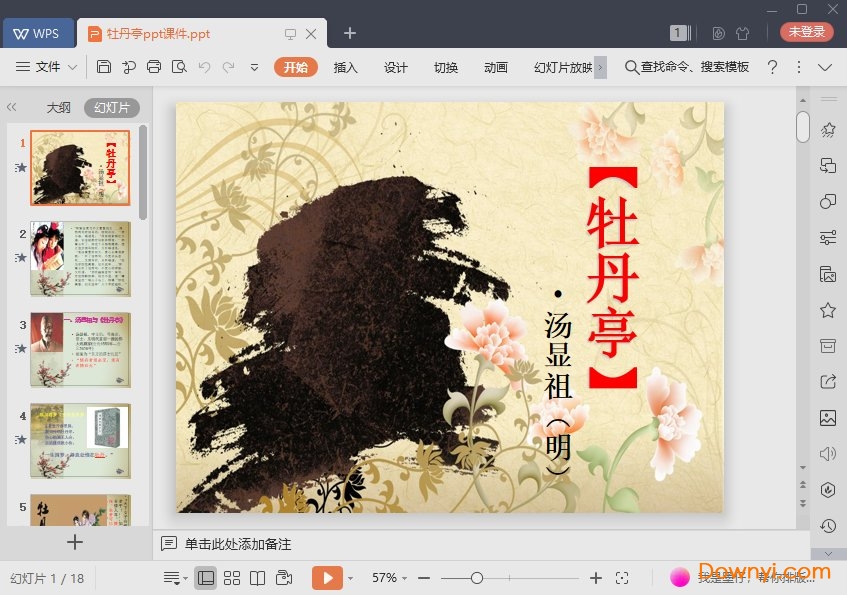Select slide 3 thumbnail in the panel
The height and width of the screenshot is (595, 847).
pyautogui.click(x=80, y=350)
